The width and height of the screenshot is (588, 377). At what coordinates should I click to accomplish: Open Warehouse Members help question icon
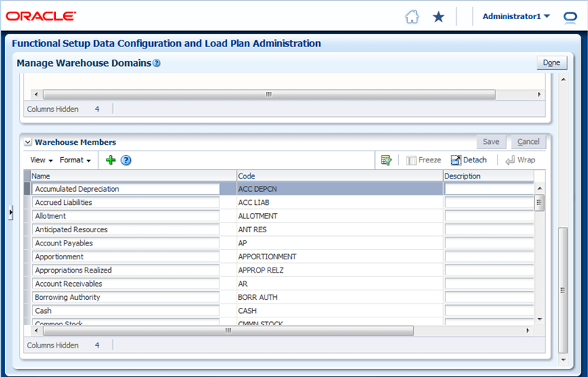pos(126,160)
